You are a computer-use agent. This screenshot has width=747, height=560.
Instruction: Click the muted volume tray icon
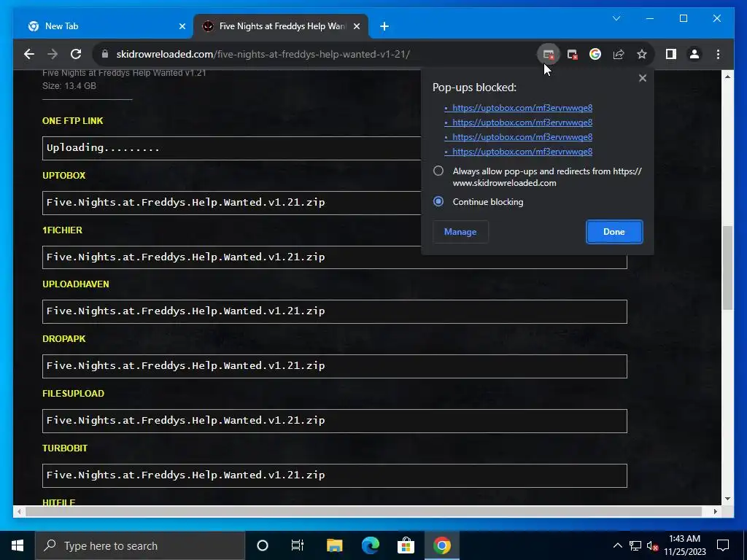pyautogui.click(x=653, y=546)
